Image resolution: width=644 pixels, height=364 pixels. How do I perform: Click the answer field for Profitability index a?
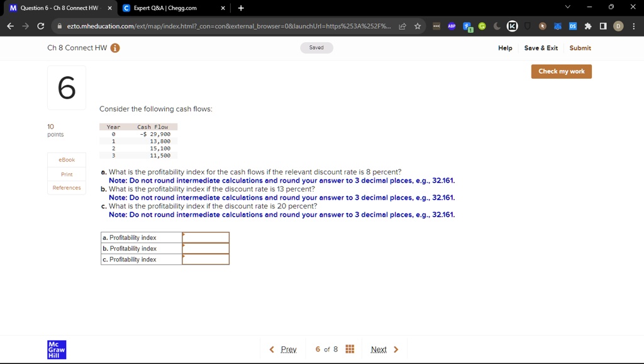[205, 237]
